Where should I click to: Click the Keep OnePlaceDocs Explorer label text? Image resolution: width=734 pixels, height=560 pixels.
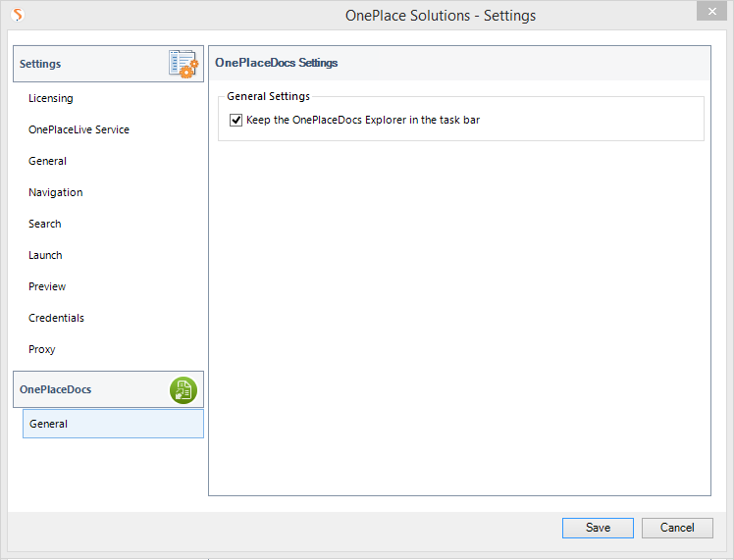click(363, 120)
